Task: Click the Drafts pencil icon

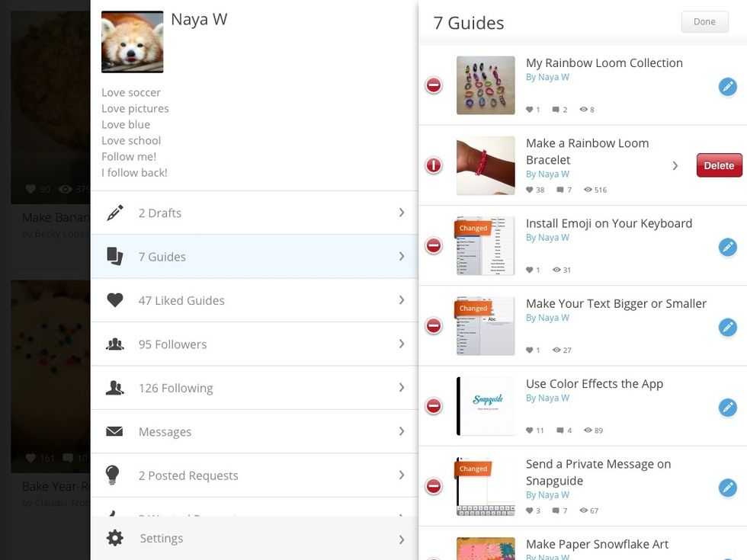Action: tap(115, 213)
